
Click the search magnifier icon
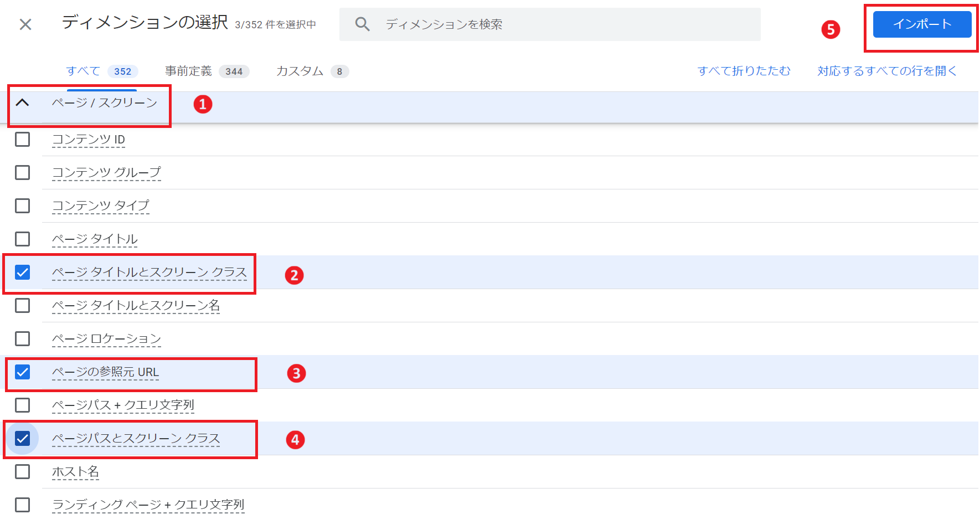pos(363,24)
